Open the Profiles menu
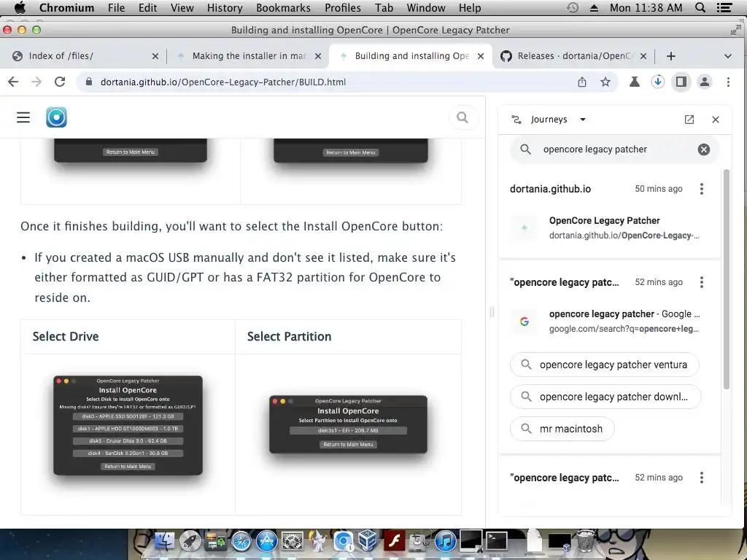747x560 pixels. tap(343, 7)
